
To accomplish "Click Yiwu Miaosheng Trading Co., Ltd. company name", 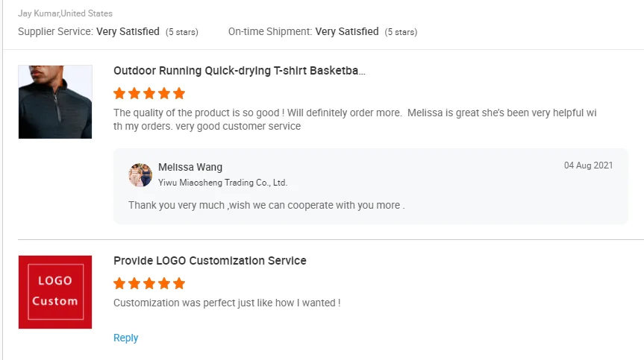I will tap(222, 183).
